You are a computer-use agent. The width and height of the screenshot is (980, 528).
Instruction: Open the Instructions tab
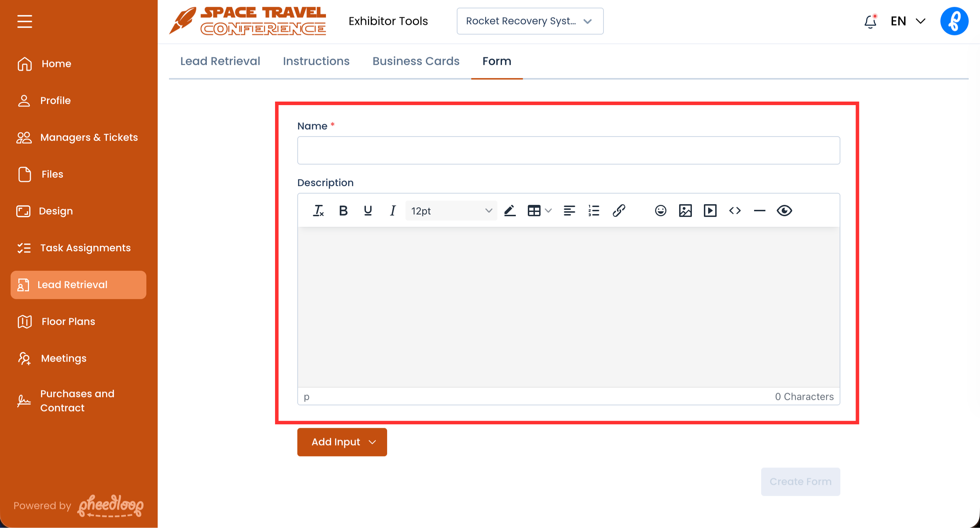pyautogui.click(x=316, y=61)
